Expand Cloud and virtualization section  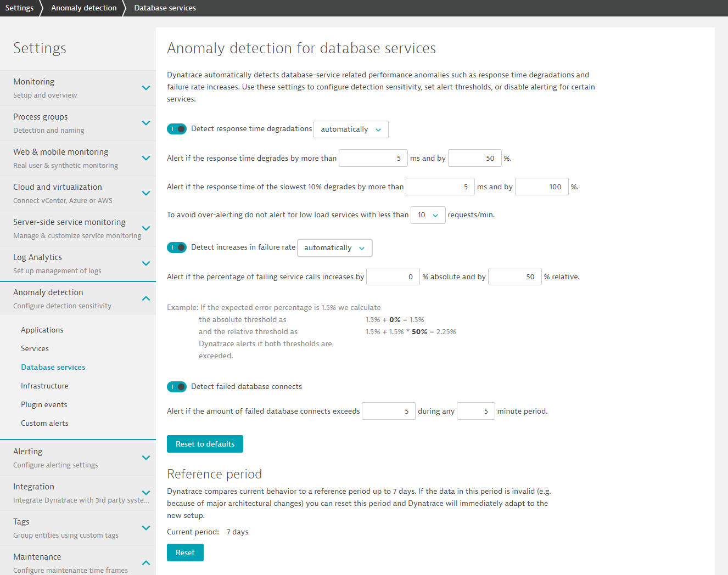pyautogui.click(x=146, y=193)
